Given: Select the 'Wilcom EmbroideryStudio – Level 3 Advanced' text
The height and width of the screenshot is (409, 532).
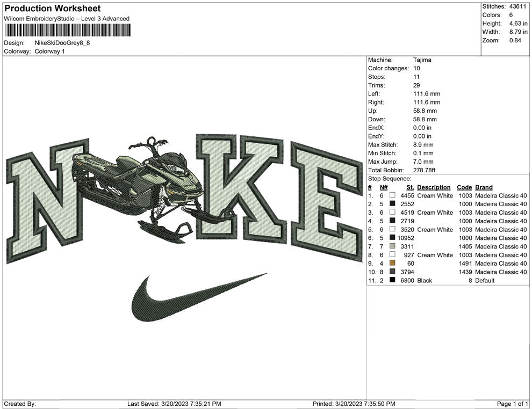Looking at the screenshot, I should click(x=67, y=19).
